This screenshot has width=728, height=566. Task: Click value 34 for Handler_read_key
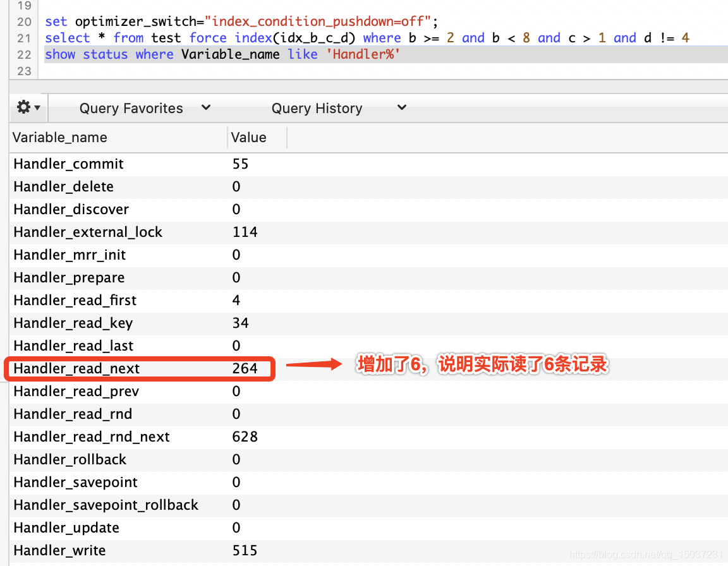(241, 323)
